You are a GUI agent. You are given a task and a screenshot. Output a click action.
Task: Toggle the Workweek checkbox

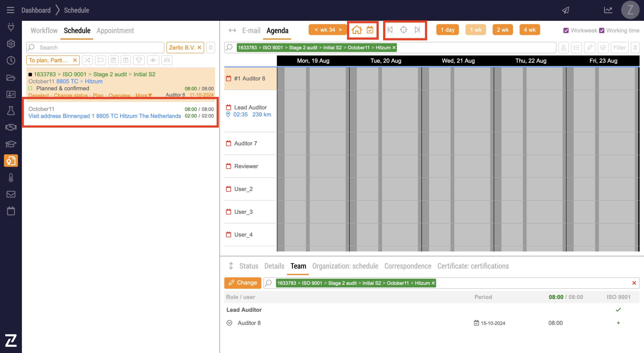coord(566,30)
